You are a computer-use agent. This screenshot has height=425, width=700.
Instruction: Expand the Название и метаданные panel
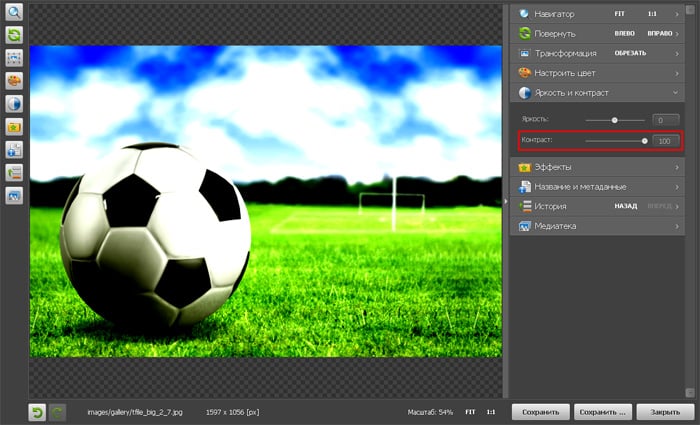[x=597, y=186]
